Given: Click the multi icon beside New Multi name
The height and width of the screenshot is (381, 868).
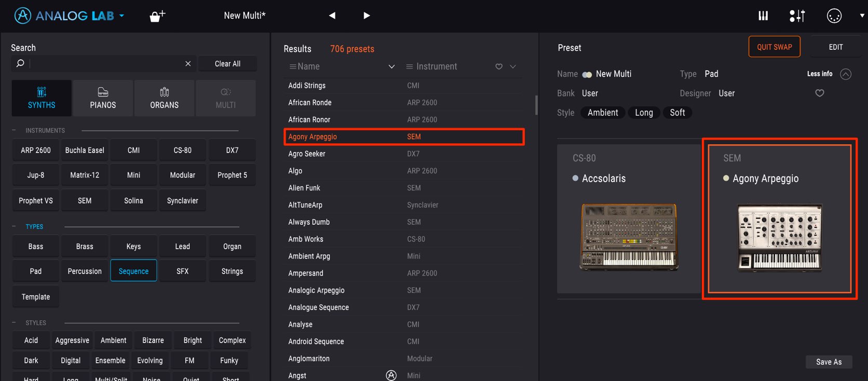Looking at the screenshot, I should coord(587,74).
